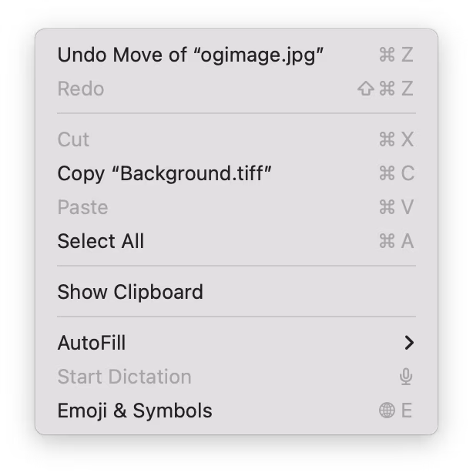Viewport: 473px width, 476px height.
Task: Click the microphone icon beside Start Dictation
Action: 406,377
